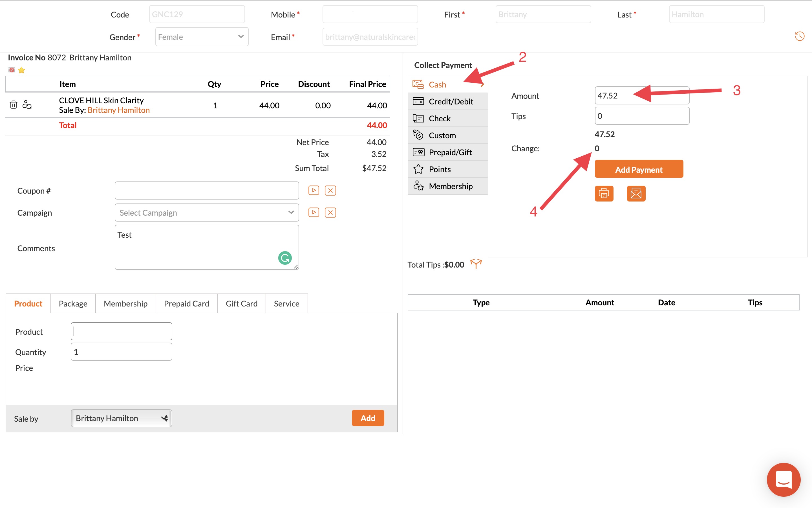This screenshot has height=508, width=812.
Task: Open the customer history clock icon
Action: coord(800,36)
